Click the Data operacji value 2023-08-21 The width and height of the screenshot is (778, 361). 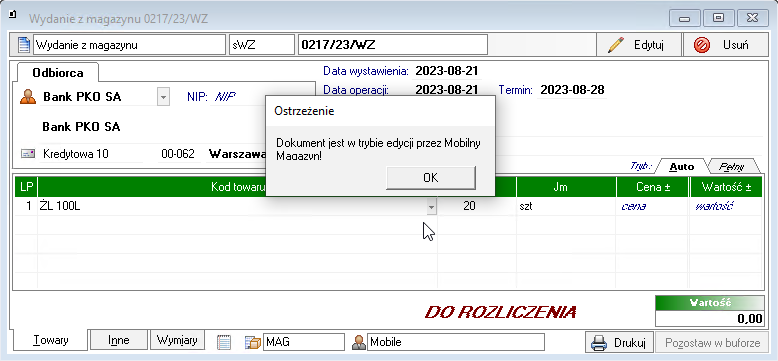point(447,90)
